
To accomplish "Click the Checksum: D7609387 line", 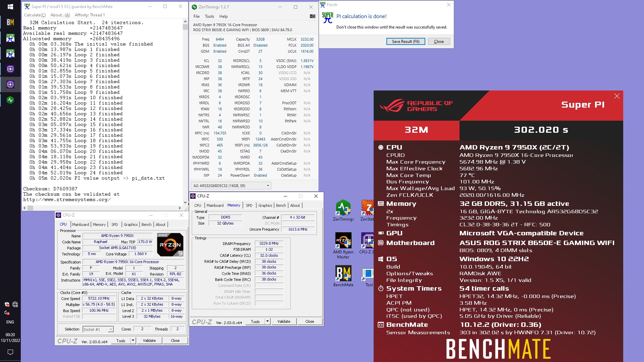I will 50,189.
